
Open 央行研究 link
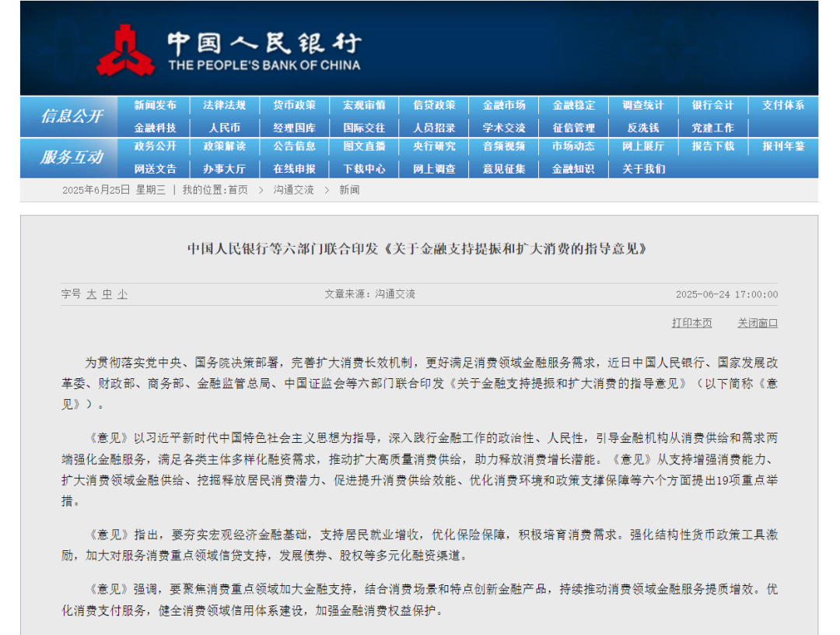tap(434, 146)
